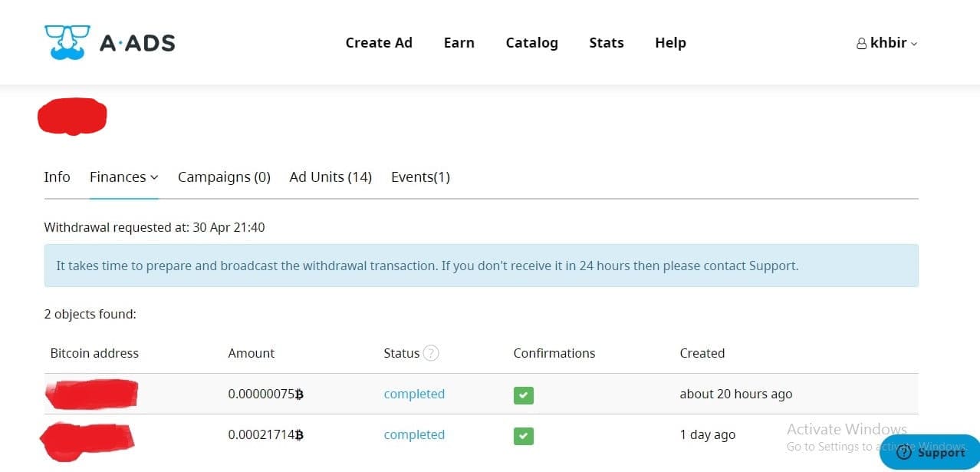This screenshot has height=472, width=980.
Task: Click the completed link for the 0.00021714 withdrawal
Action: tap(414, 434)
